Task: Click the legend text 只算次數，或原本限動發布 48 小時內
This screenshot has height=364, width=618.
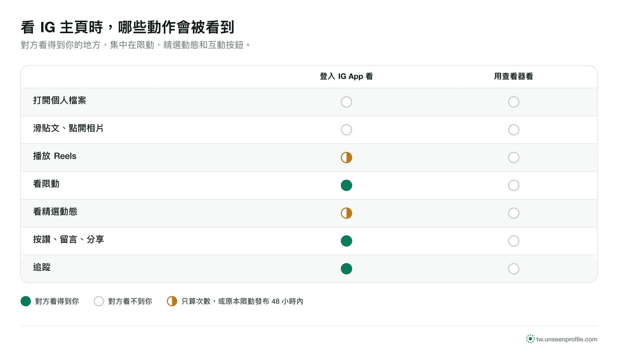Action: (242, 301)
